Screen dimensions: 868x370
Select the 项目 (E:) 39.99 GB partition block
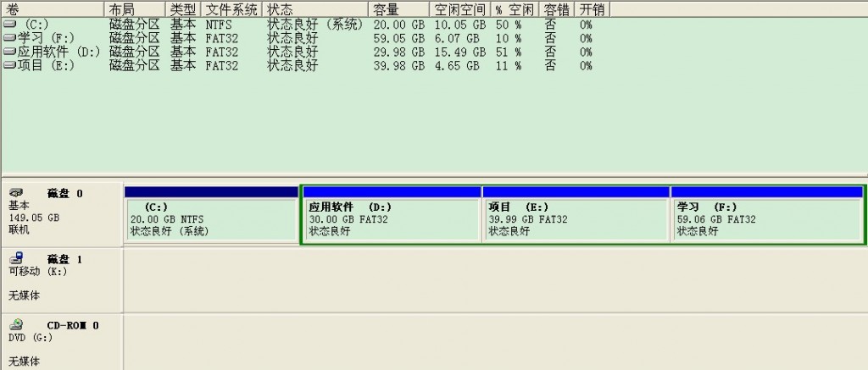[x=576, y=219]
